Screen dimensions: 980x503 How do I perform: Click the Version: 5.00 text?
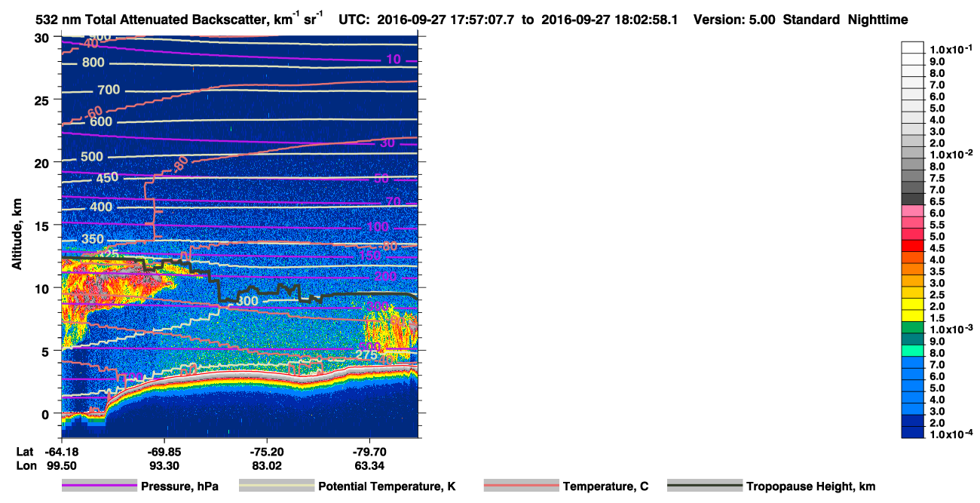736,20
